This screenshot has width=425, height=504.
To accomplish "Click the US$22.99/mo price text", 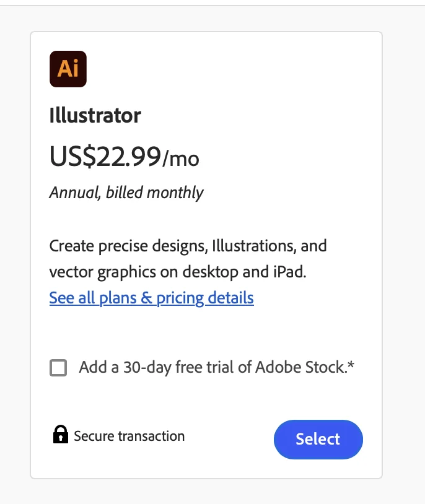I will pos(124,158).
